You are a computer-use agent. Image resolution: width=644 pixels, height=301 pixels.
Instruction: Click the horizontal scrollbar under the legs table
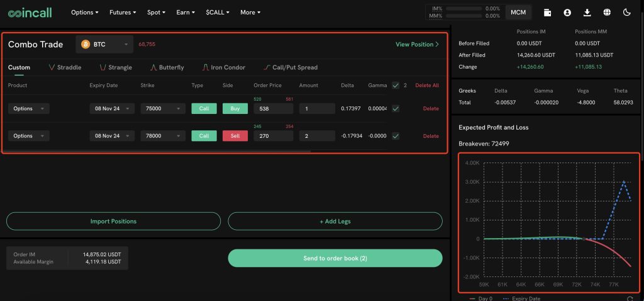click(x=157, y=151)
